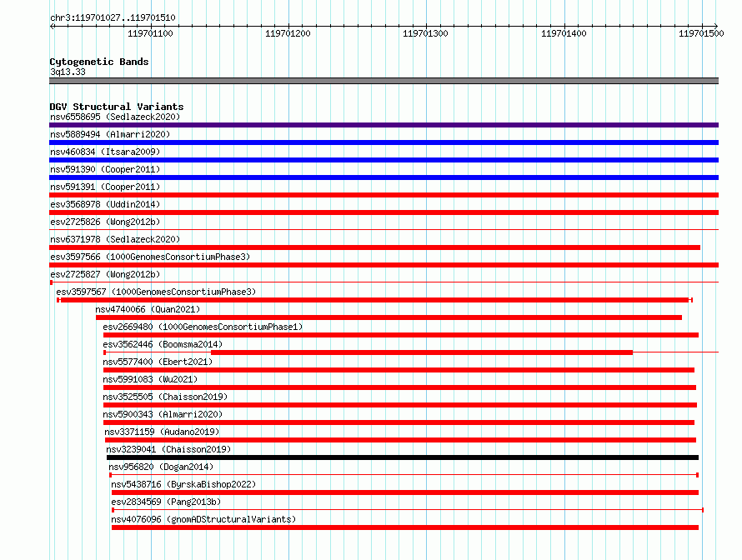742x560 pixels.
Task: Click ruler position 119701300
Action: (x=425, y=33)
